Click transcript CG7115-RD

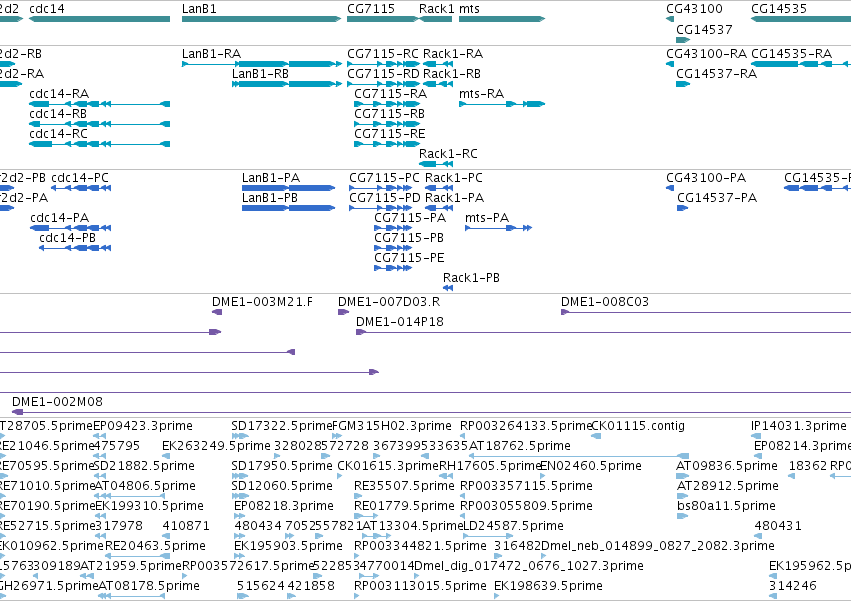point(383,84)
